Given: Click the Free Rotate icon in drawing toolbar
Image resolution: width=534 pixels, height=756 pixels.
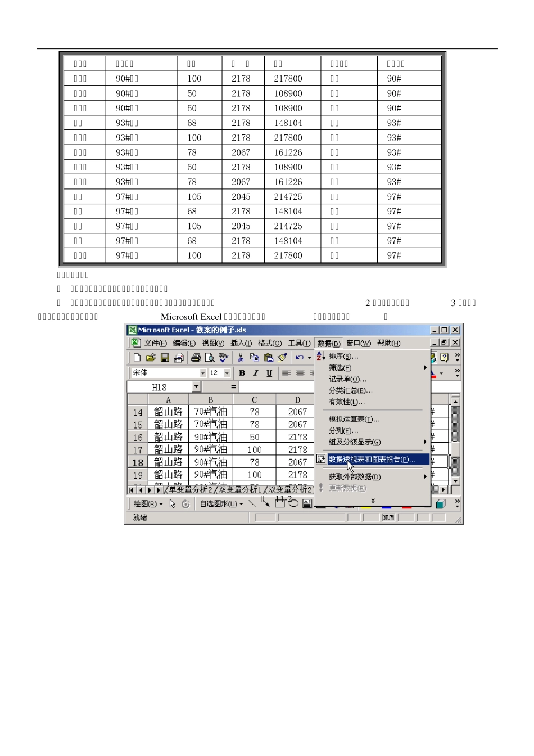Looking at the screenshot, I should point(185,504).
